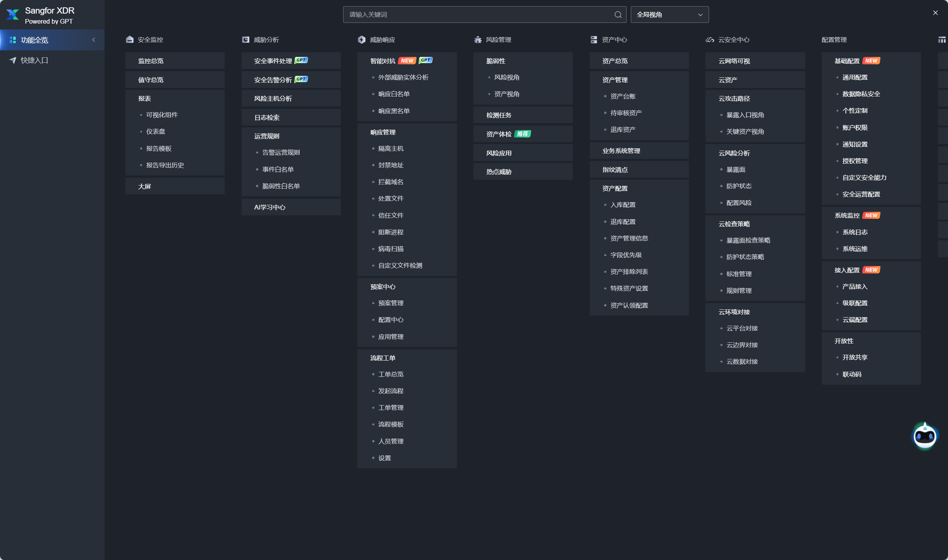
Task: Close the function overview panel
Action: coord(935,13)
